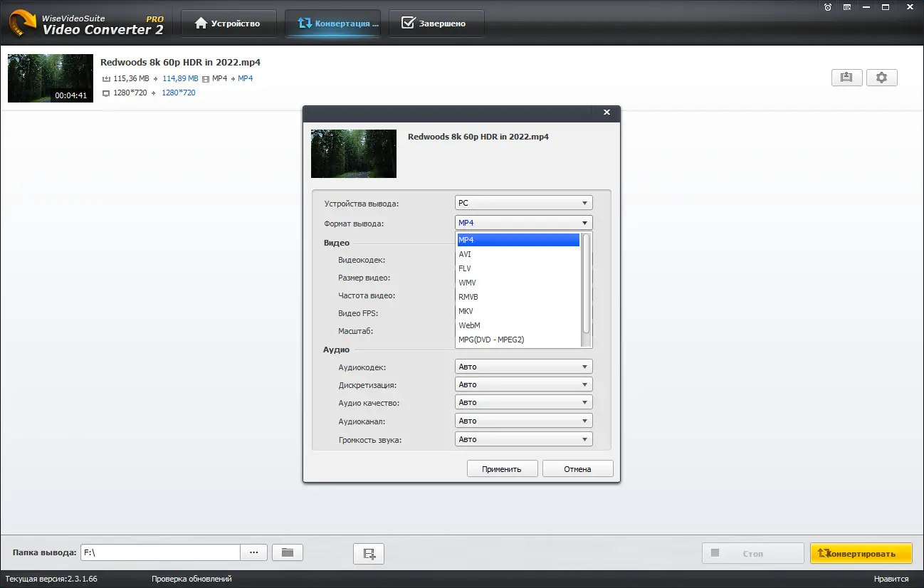Close the output settings dialog

click(x=607, y=112)
